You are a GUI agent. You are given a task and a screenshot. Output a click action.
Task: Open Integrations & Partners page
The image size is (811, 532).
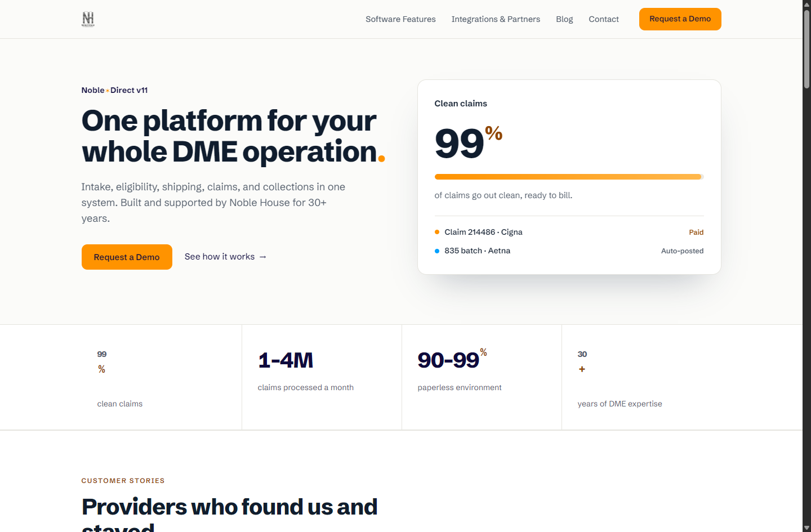click(x=496, y=19)
